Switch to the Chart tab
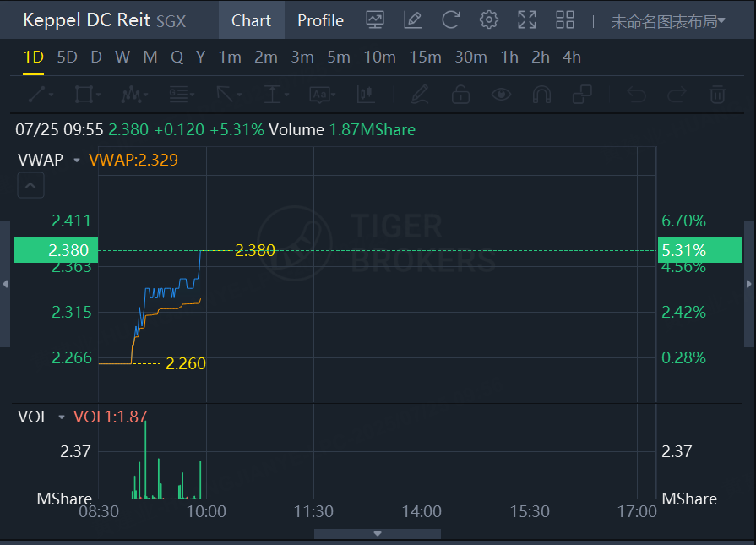 pos(251,20)
